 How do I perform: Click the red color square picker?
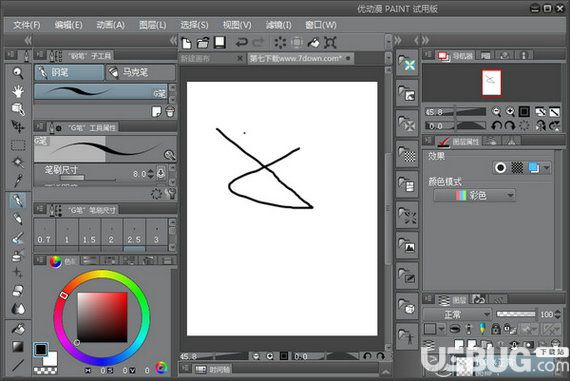click(102, 317)
